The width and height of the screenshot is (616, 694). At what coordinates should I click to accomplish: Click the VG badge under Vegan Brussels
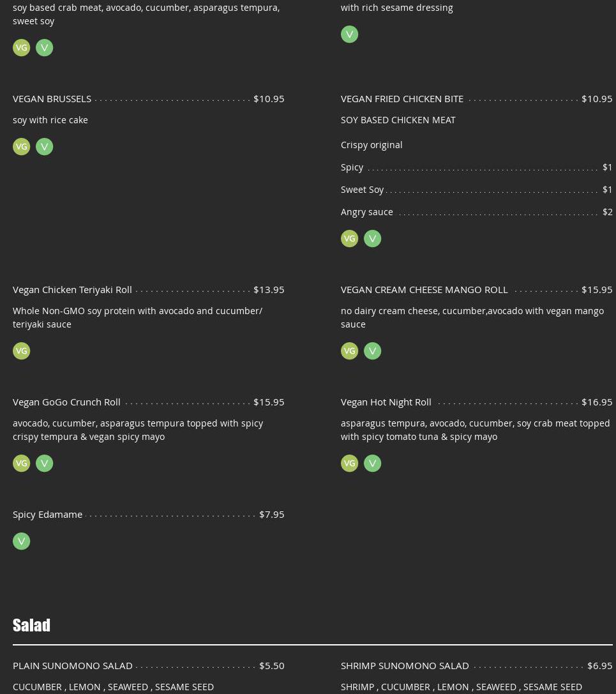(x=21, y=147)
